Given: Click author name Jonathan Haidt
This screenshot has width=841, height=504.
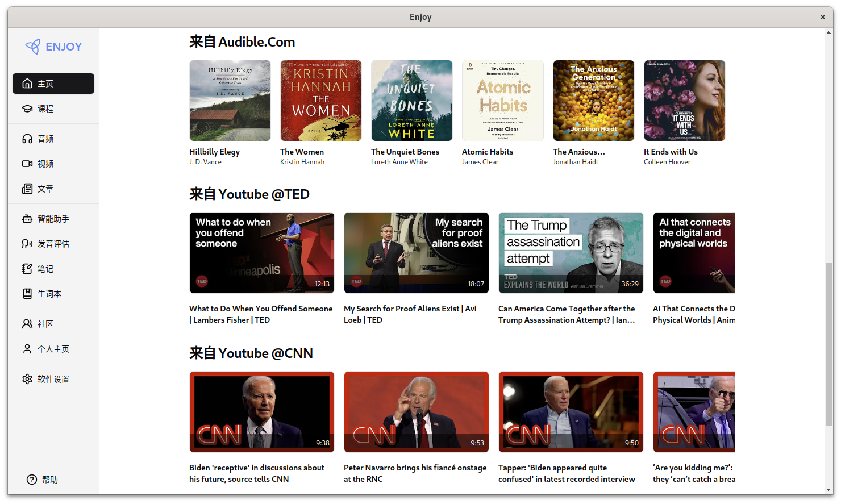Looking at the screenshot, I should coord(576,162).
